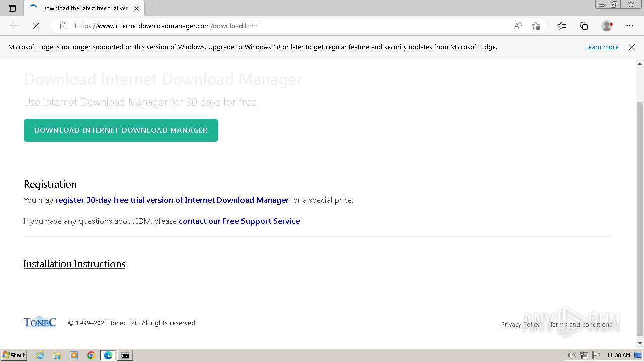Open Action Center flag icon
644x362 pixels.
tap(596, 355)
